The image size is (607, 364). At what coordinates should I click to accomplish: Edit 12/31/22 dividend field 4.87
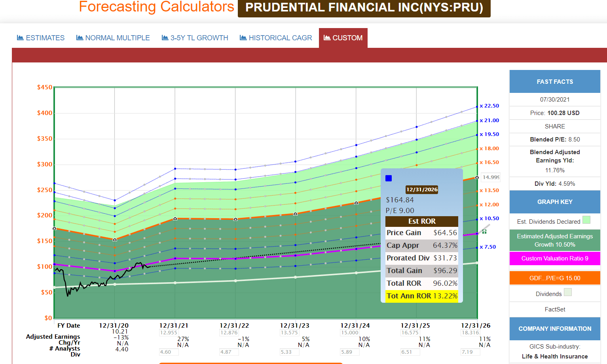click(x=229, y=352)
